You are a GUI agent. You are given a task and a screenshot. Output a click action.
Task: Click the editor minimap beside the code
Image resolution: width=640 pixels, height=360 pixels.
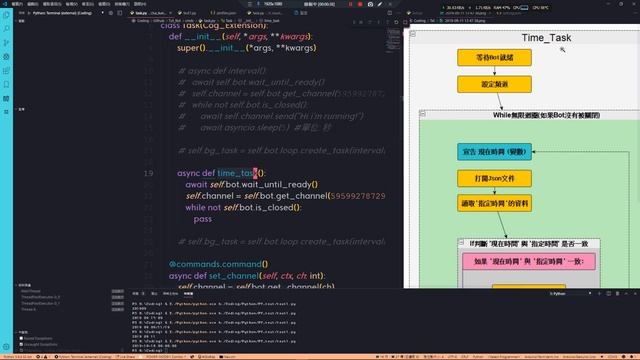click(394, 41)
